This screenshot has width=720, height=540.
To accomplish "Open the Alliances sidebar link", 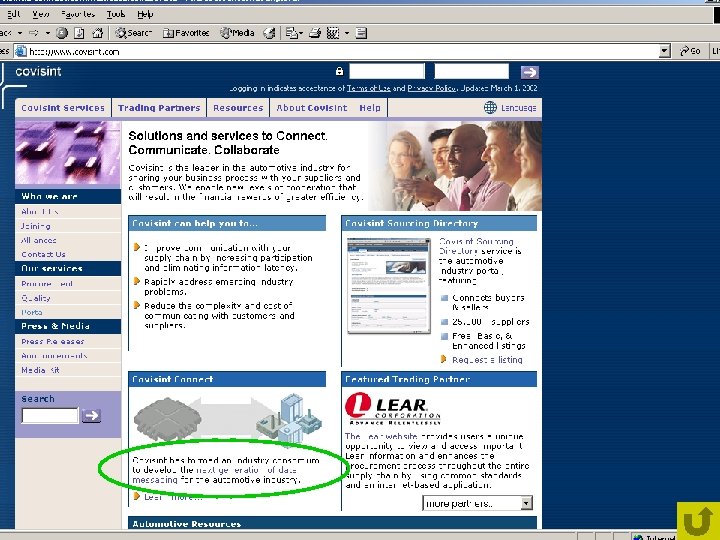I will (39, 240).
